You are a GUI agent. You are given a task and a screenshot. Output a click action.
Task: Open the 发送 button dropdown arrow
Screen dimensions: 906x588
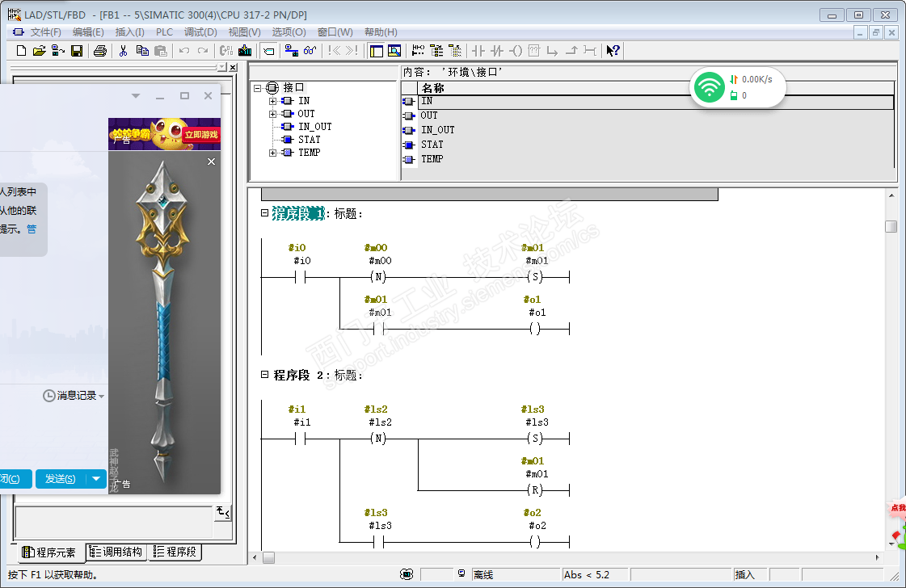pos(96,479)
